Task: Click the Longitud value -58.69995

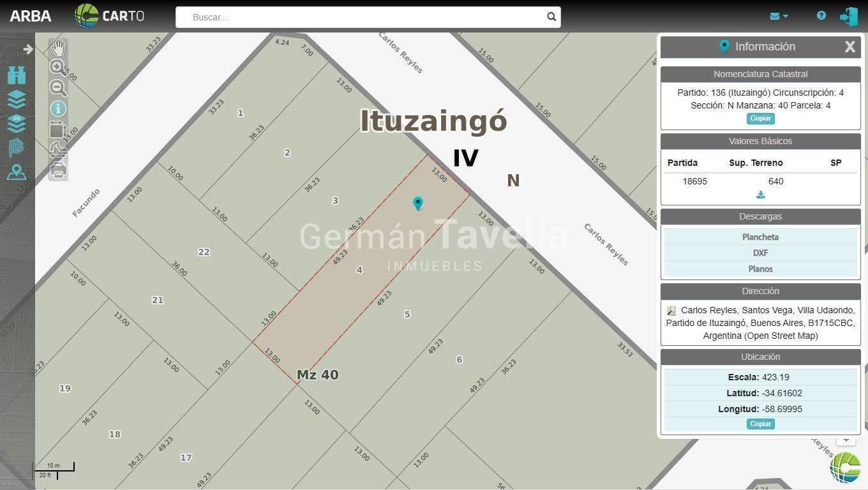Action: point(782,409)
